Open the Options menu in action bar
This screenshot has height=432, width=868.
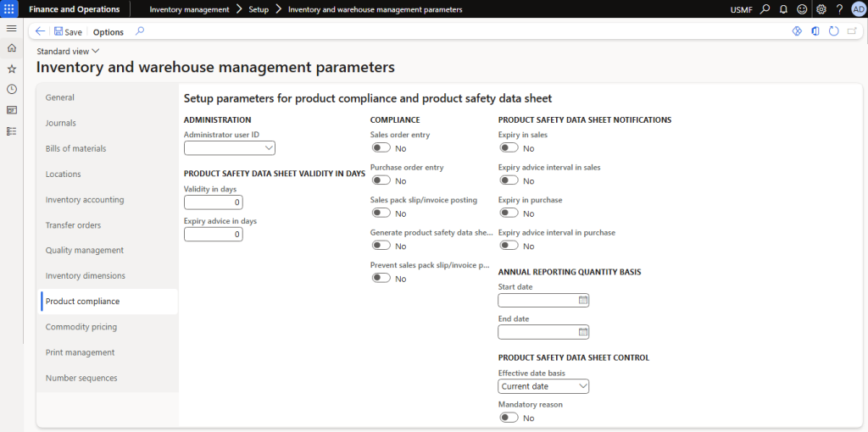coord(108,32)
